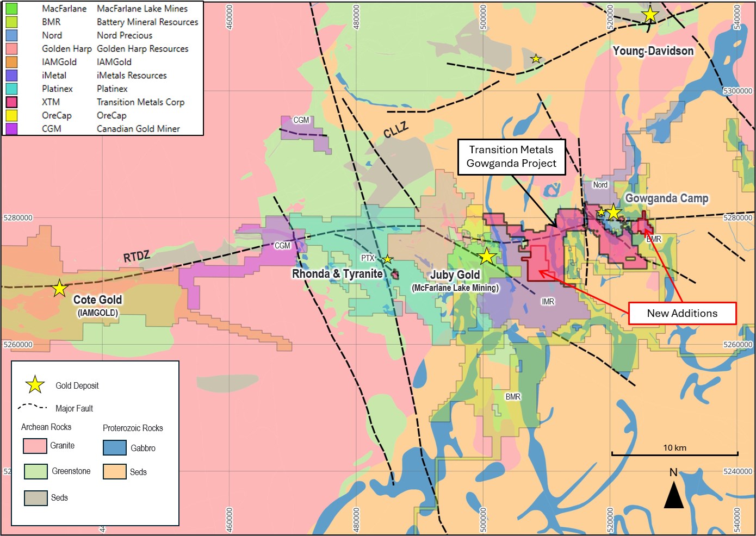The height and width of the screenshot is (536, 756).
Task: Click the New Additions callout box
Action: pos(682,314)
